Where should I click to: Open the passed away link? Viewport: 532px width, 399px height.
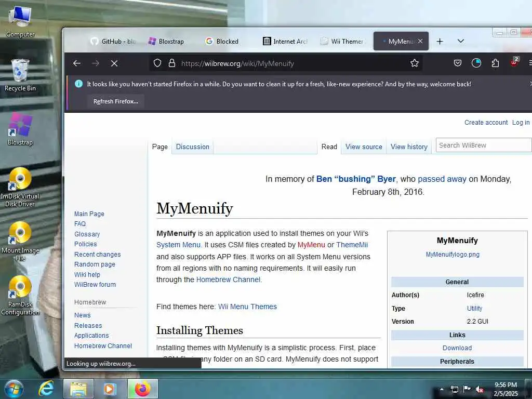tap(442, 179)
